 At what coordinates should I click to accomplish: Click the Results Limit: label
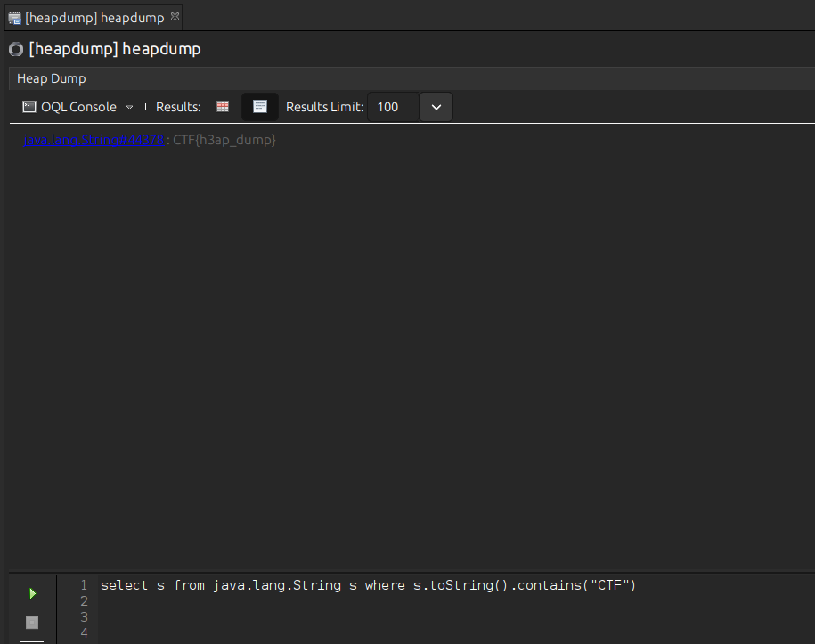[325, 107]
